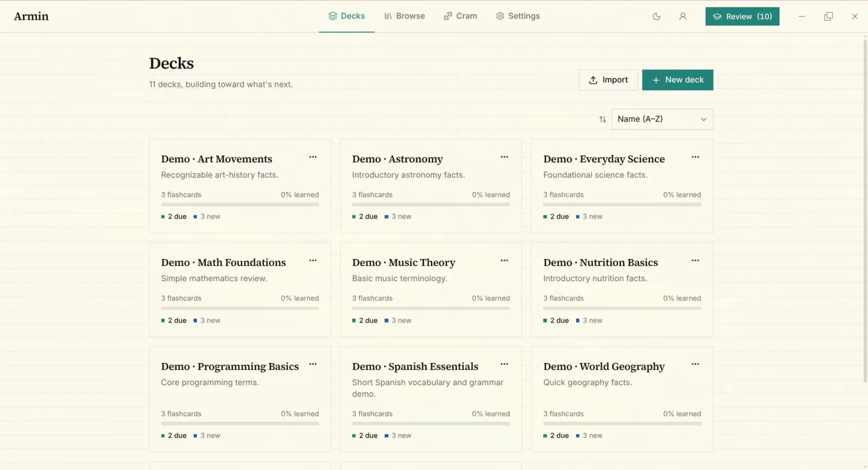Create a New deck
The height and width of the screenshot is (470, 868).
pyautogui.click(x=677, y=80)
